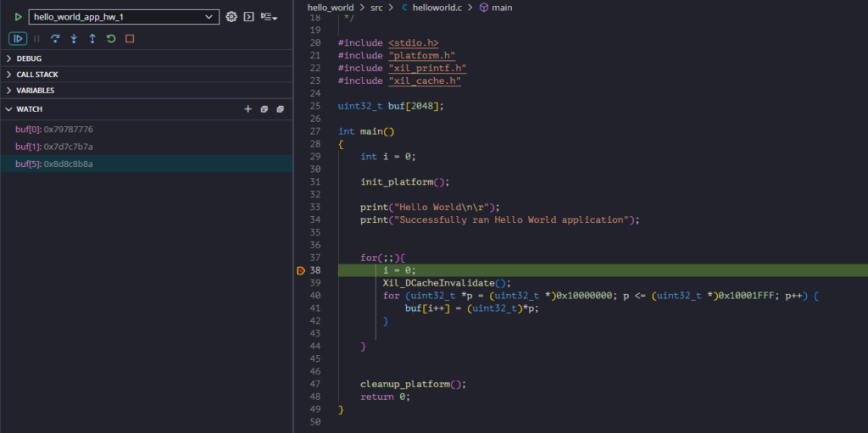The image size is (868, 433).
Task: Click the "for(;;){" statement on line 37
Action: point(383,258)
